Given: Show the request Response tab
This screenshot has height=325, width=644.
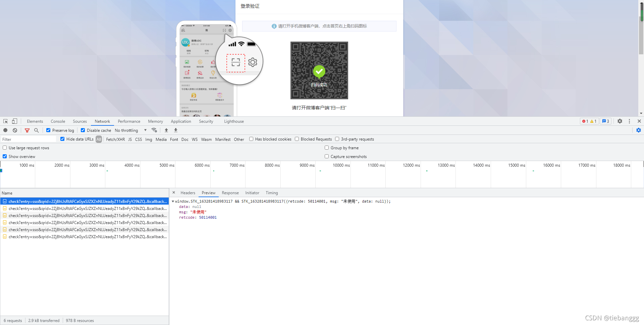Looking at the screenshot, I should click(x=230, y=193).
